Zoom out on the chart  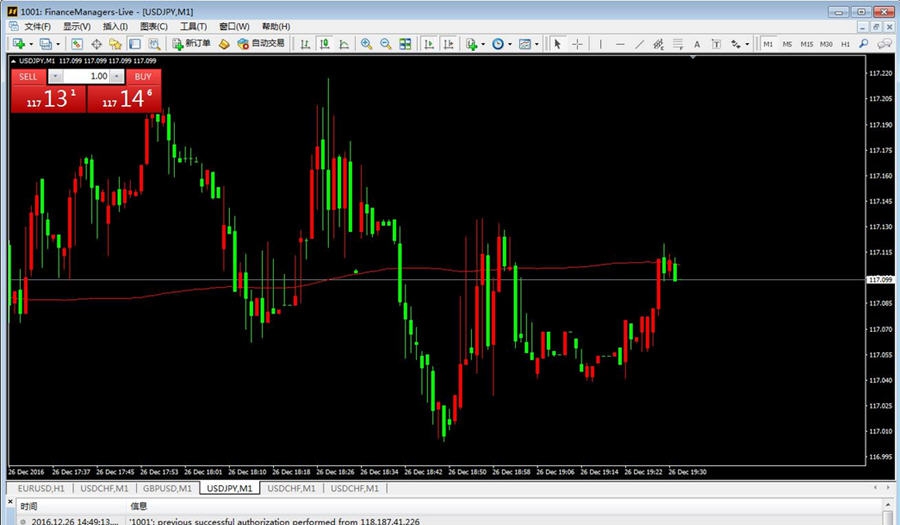pyautogui.click(x=385, y=44)
